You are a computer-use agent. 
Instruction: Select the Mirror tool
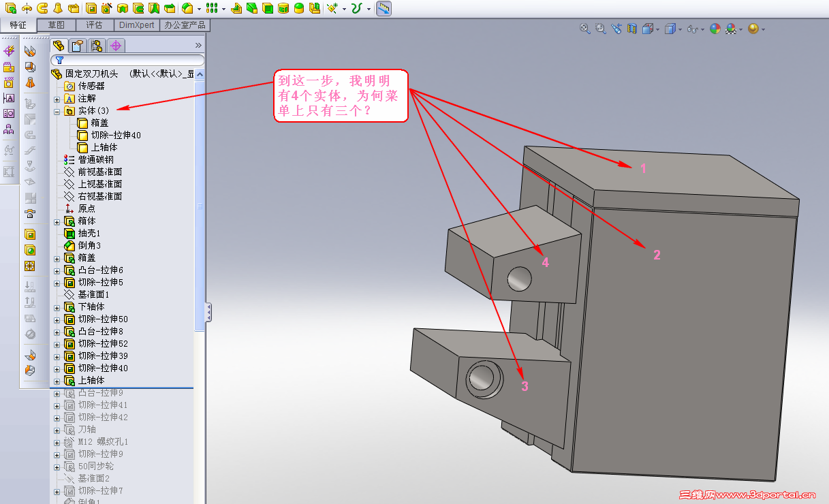click(x=314, y=8)
